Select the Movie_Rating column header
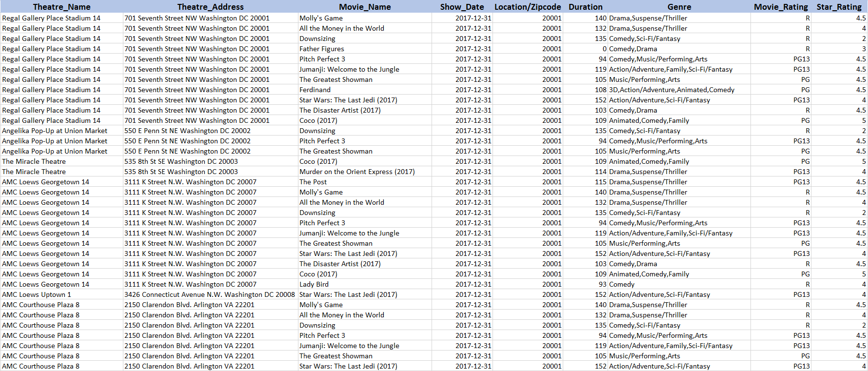Screen dimensions: 868x371 tap(780, 7)
